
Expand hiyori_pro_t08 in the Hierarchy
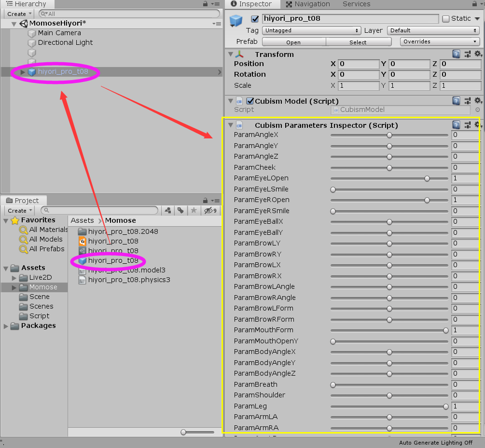tap(23, 72)
